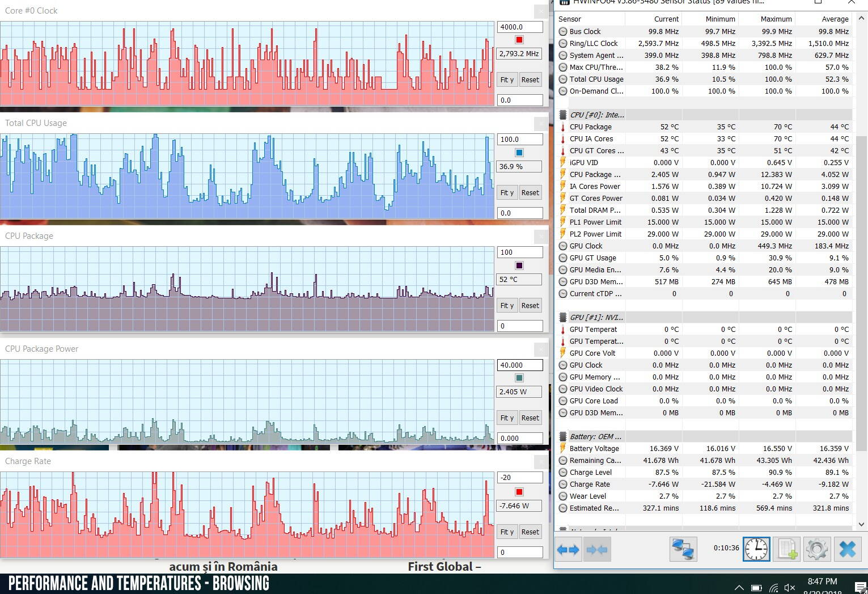
Task: Click the expand columns blue arrows icon
Action: click(568, 549)
